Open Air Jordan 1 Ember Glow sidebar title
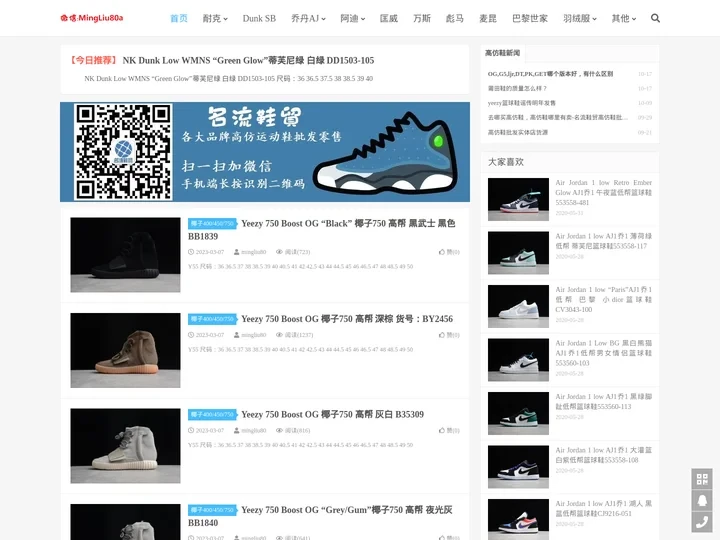Screen dimensions: 720x540 pos(603,192)
